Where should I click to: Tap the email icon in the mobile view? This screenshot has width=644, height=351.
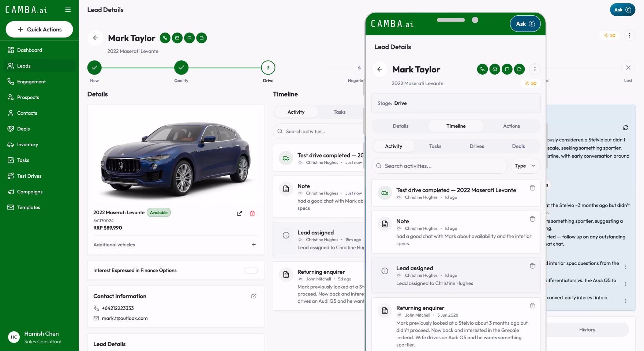495,69
